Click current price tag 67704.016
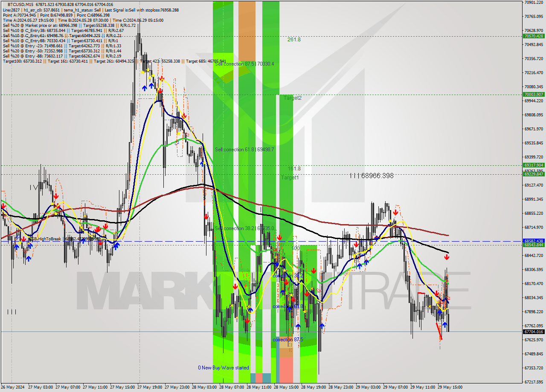This screenshot has height=392, width=546. (x=534, y=331)
